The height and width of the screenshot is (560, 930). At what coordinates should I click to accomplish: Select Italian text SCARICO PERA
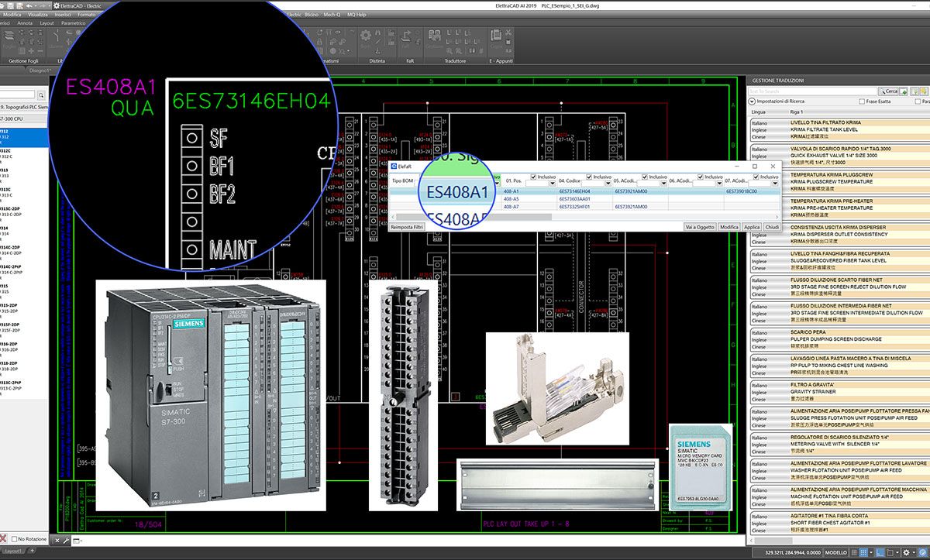point(808,332)
